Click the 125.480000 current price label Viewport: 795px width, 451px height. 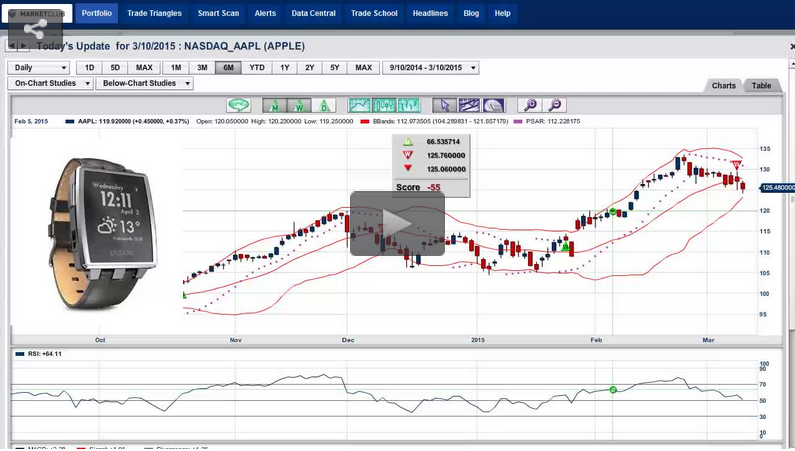[x=777, y=188]
